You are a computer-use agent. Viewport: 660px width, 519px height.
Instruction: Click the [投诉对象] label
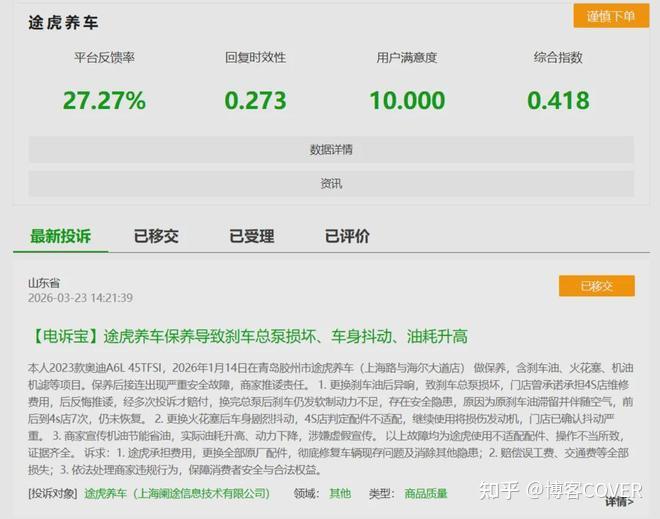tap(53, 493)
